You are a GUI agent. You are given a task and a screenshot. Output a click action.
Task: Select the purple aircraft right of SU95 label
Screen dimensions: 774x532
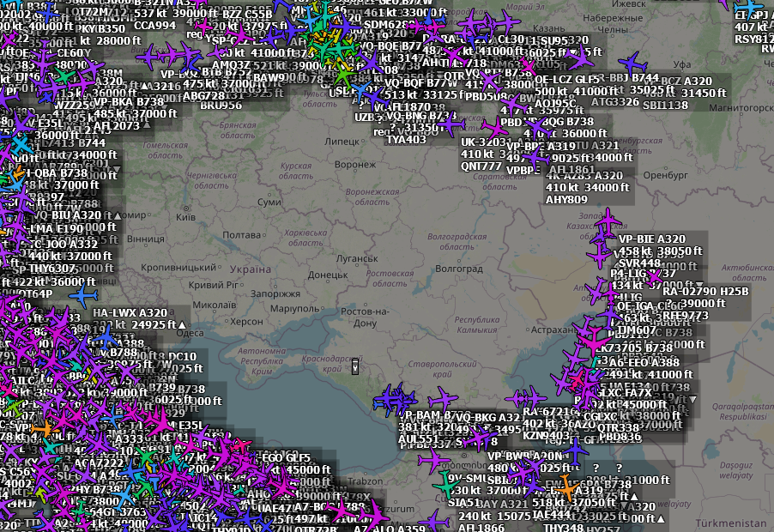pyautogui.click(x=579, y=58)
